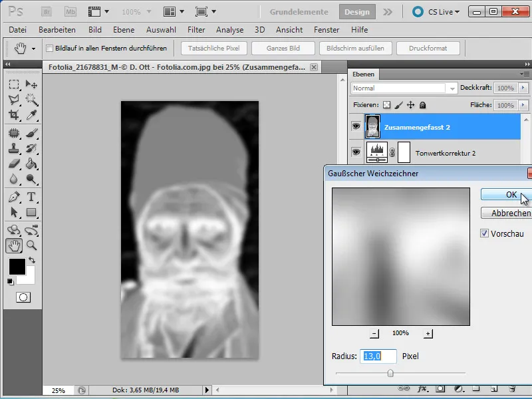532x399 pixels.
Task: Select the Crop tool
Action: [14, 115]
